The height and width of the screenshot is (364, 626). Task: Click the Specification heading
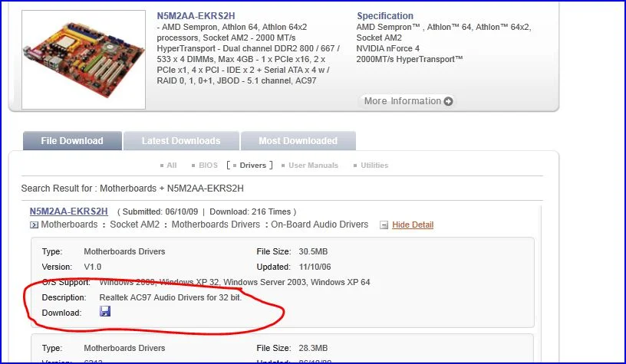[x=385, y=16]
